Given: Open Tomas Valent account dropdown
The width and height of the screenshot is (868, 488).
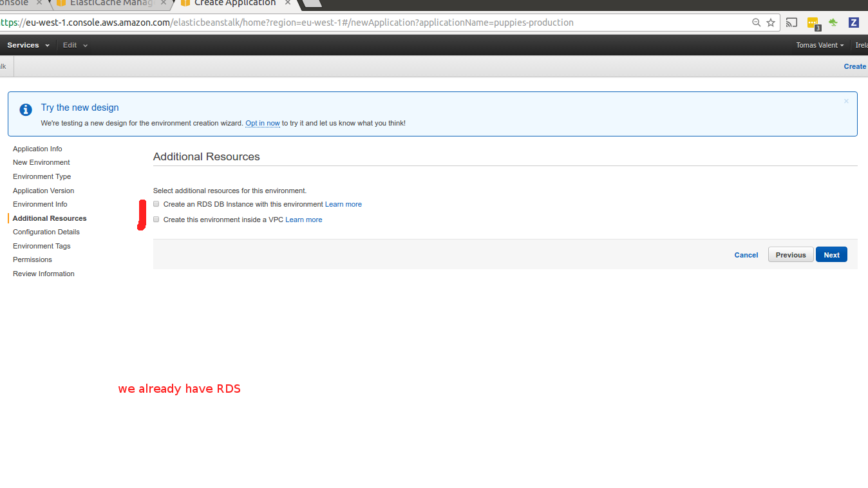Looking at the screenshot, I should (820, 45).
